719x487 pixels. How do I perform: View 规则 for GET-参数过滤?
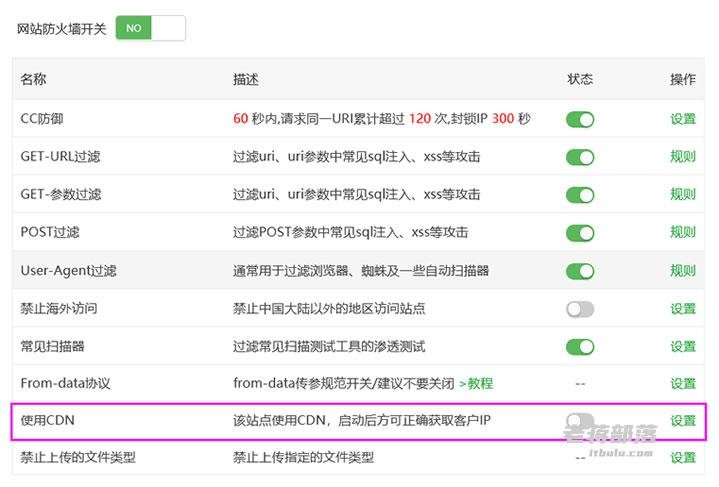coord(683,195)
